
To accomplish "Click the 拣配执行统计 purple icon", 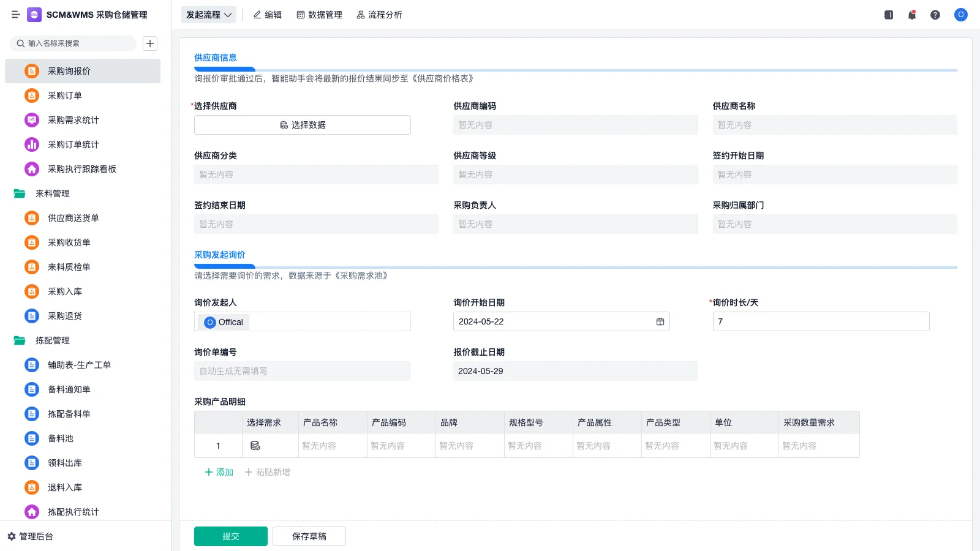I will click(x=32, y=512).
